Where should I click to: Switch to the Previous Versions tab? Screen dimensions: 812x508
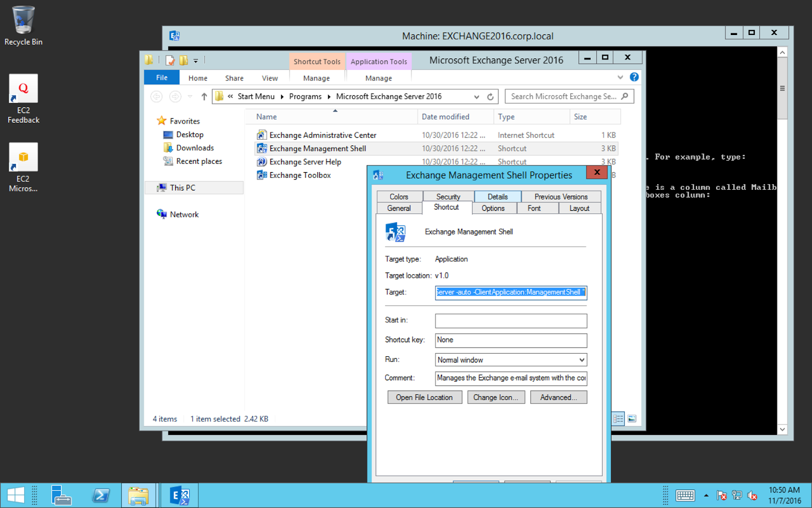560,196
